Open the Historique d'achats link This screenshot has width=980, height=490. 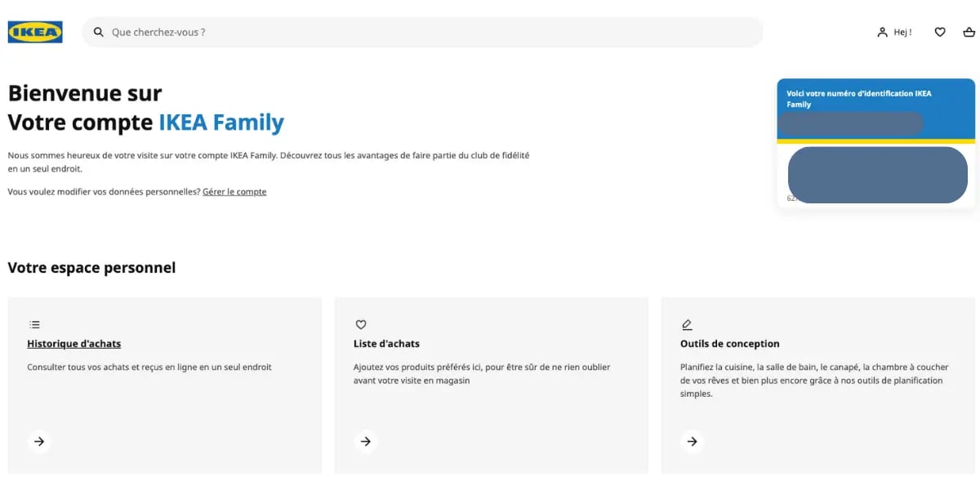(73, 344)
